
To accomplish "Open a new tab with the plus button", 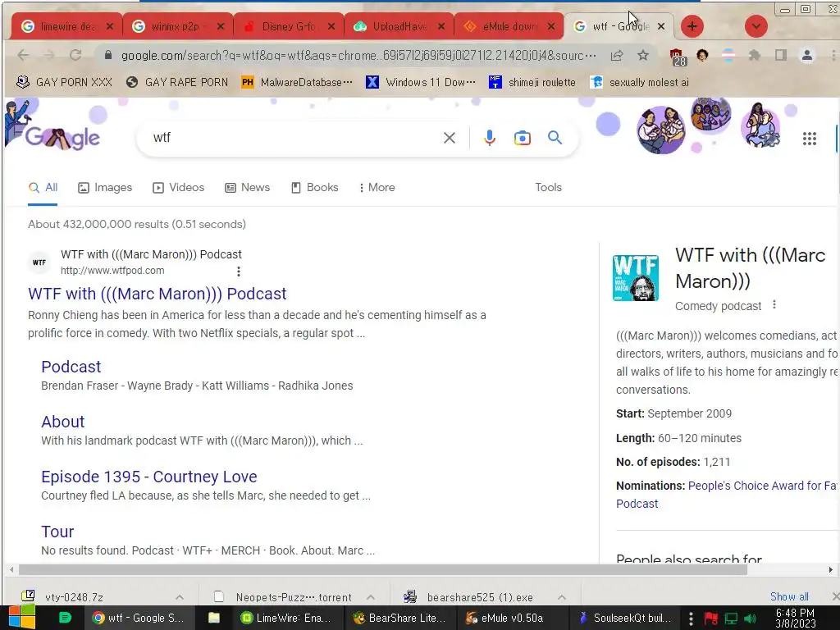I will pos(692,26).
